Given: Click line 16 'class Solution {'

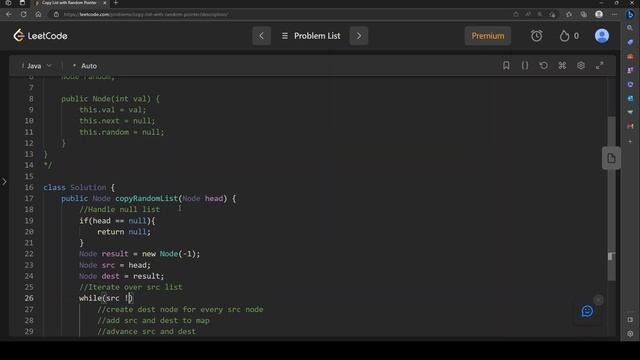Looking at the screenshot, I should [79, 187].
